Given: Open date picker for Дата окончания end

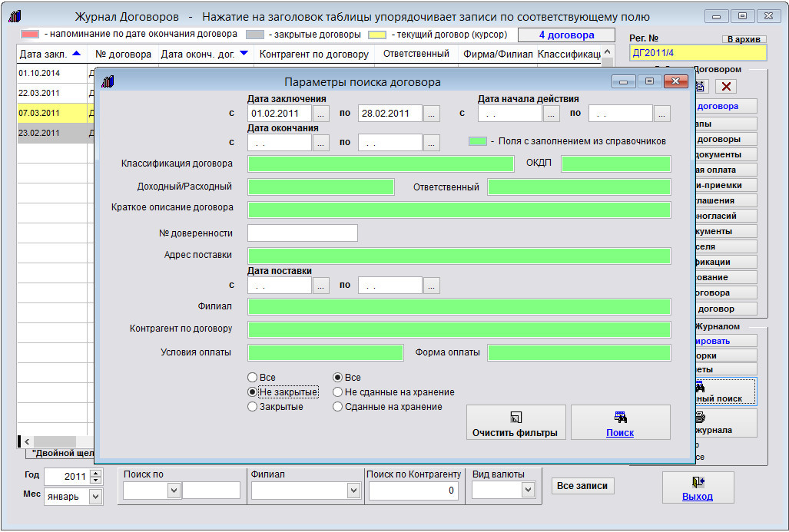Looking at the screenshot, I should pos(432,143).
